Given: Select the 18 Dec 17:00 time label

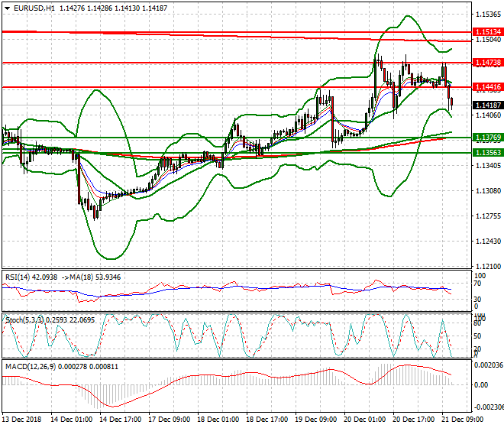Looking at the screenshot, I should tap(267, 420).
